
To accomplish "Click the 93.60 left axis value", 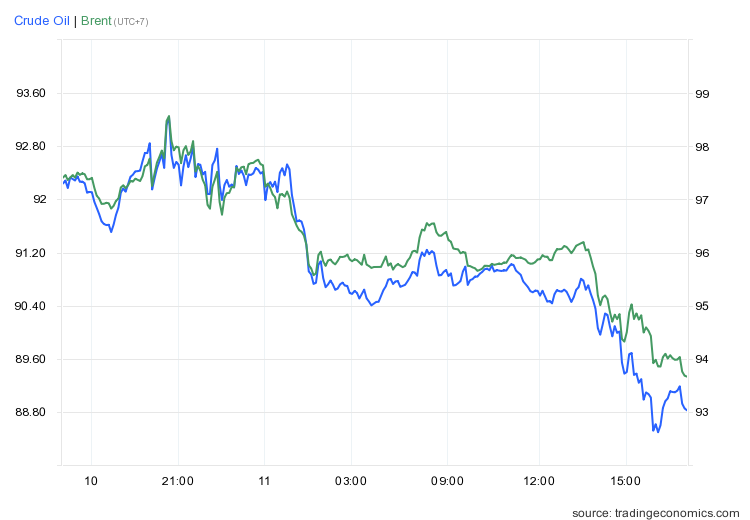I will (30, 94).
